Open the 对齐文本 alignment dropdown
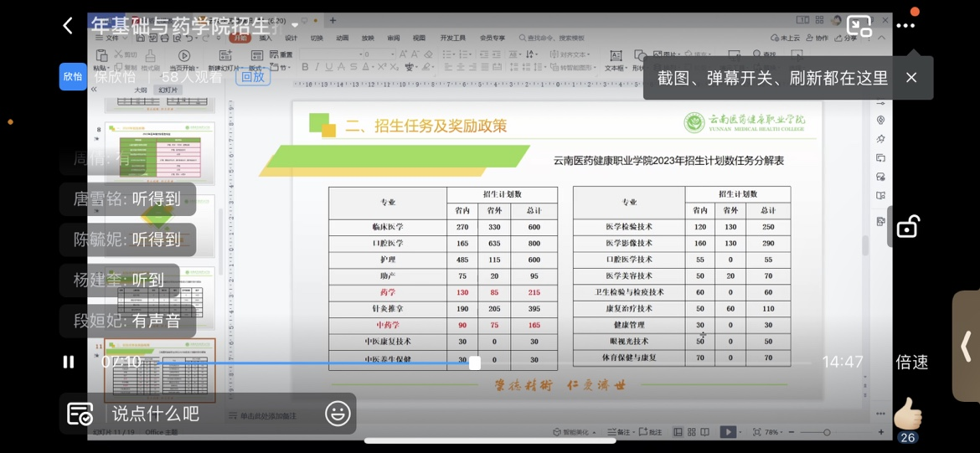The image size is (980, 453). 570,54
